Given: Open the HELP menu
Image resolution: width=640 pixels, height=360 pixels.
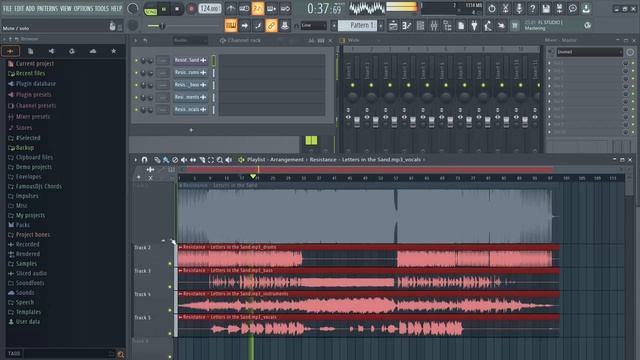Looking at the screenshot, I should [116, 9].
